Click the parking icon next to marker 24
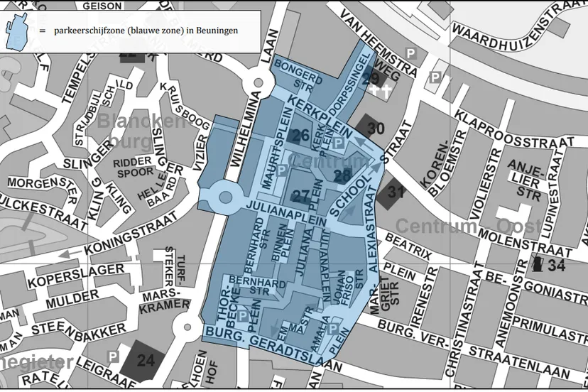The height and width of the screenshot is (392, 588). pos(112,356)
